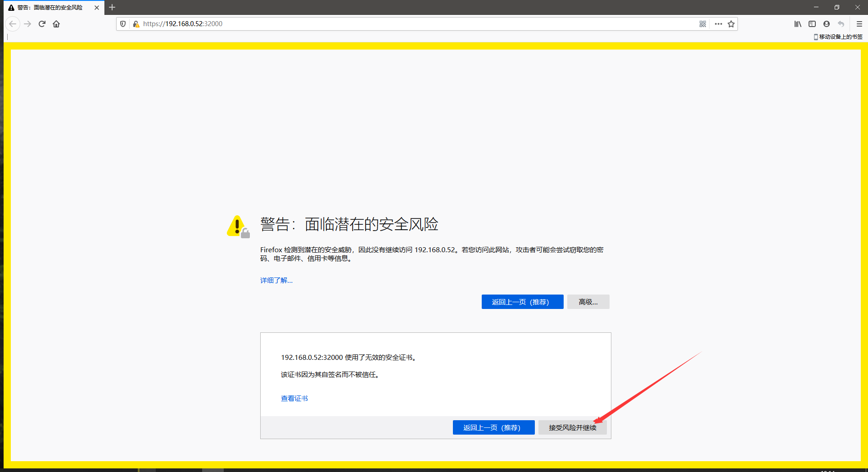Open the QR code icon in address bar

point(703,24)
